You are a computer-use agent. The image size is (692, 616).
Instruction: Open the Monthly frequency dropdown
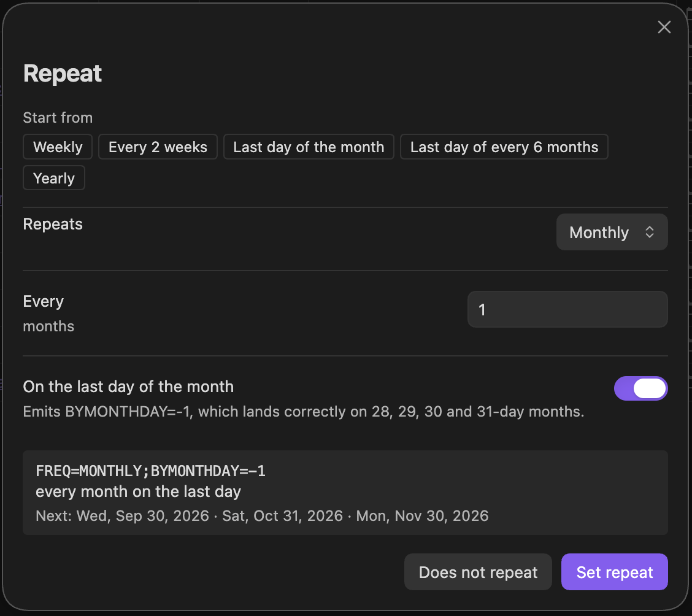click(x=612, y=232)
